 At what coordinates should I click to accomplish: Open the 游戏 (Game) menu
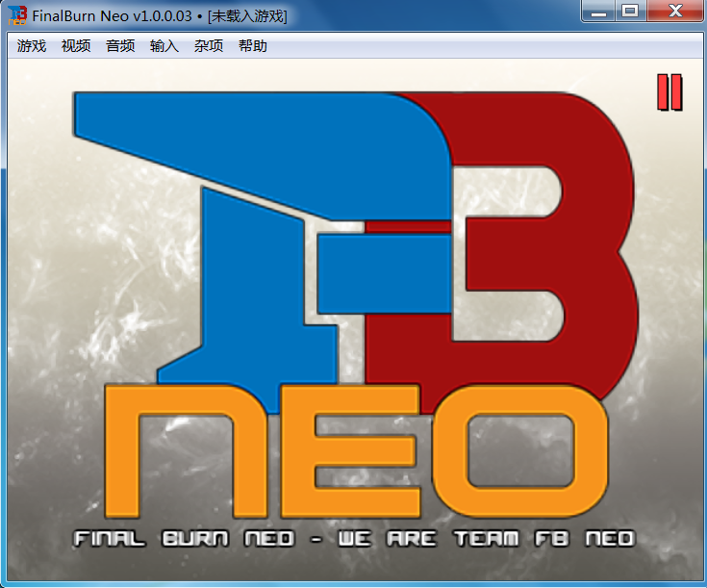pyautogui.click(x=32, y=45)
